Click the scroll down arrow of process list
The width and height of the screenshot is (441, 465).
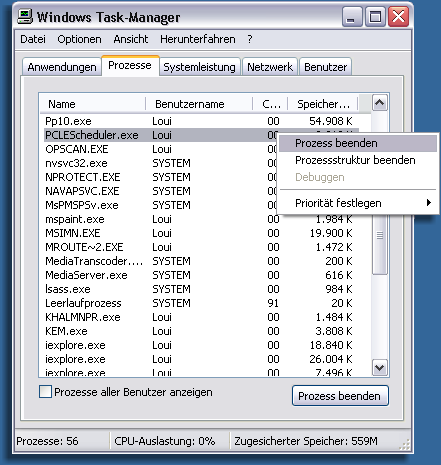coord(380,368)
